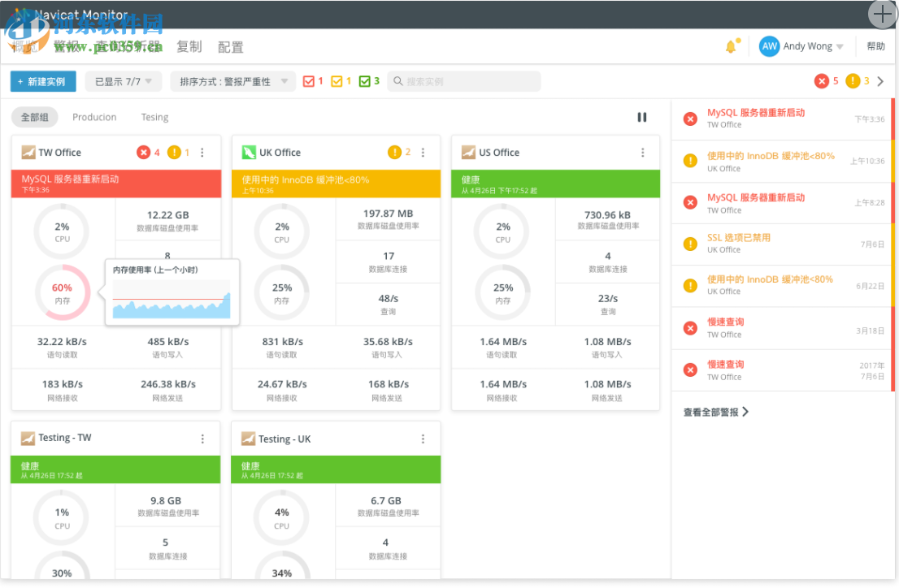Open the 配置 menu item
The width and height of the screenshot is (899, 588).
coord(230,46)
